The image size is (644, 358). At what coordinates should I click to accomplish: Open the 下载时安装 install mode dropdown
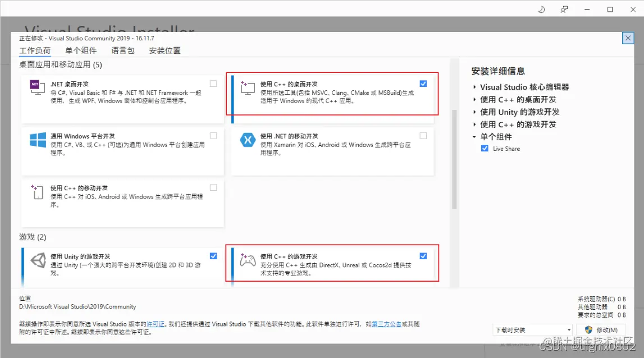(x=533, y=330)
